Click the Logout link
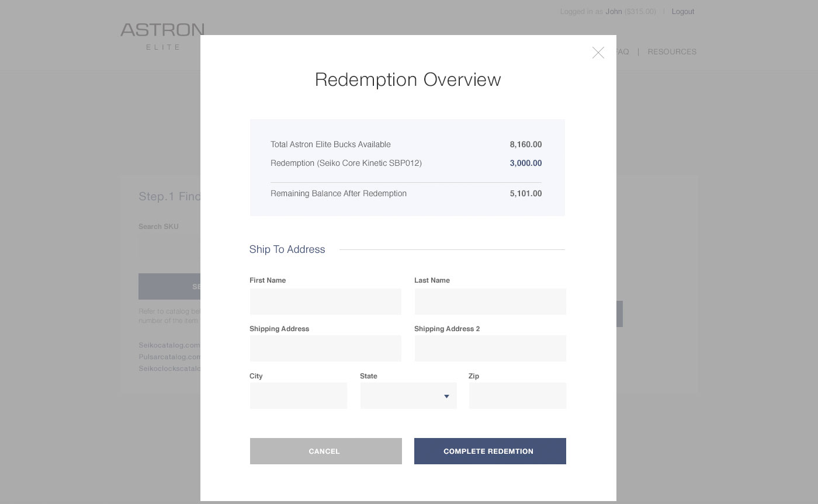818x504 pixels. coord(683,12)
